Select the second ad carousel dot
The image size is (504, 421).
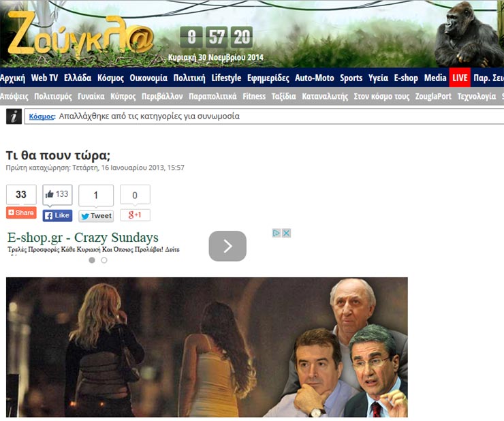coord(104,260)
